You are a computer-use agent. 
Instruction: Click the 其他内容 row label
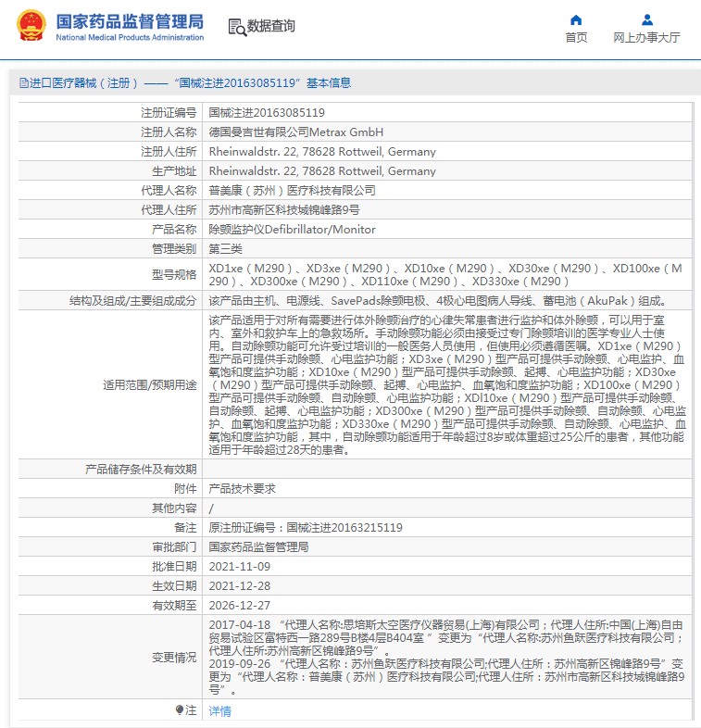tap(174, 508)
